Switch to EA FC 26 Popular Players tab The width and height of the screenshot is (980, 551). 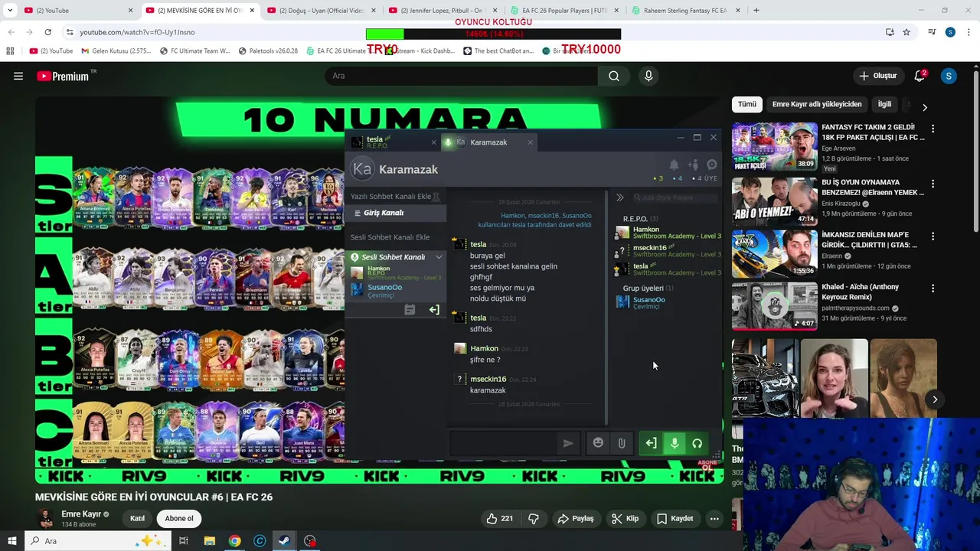coord(563,11)
